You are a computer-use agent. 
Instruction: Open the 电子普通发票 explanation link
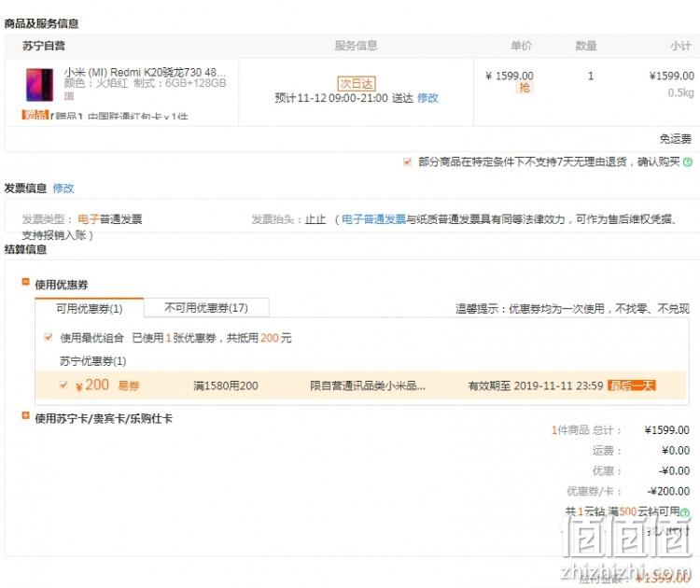[x=373, y=219]
